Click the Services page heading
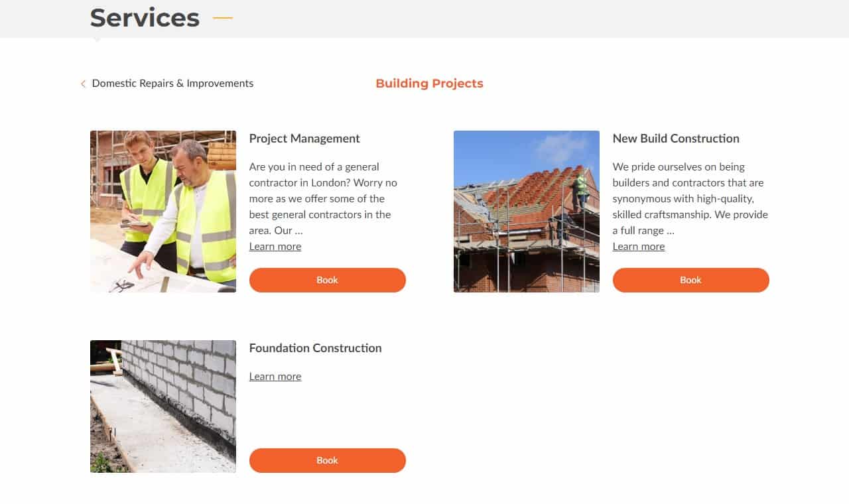Viewport: 849px width, 504px height. coord(145,18)
